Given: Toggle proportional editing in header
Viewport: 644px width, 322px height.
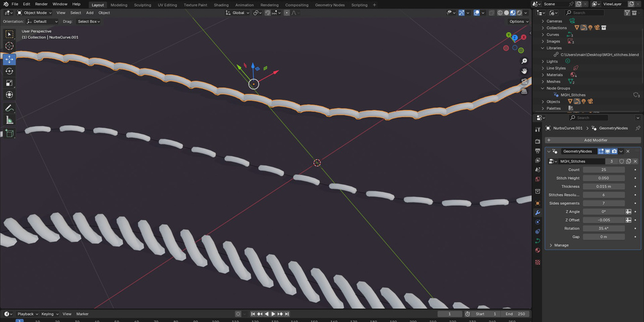Looking at the screenshot, I should [x=286, y=13].
